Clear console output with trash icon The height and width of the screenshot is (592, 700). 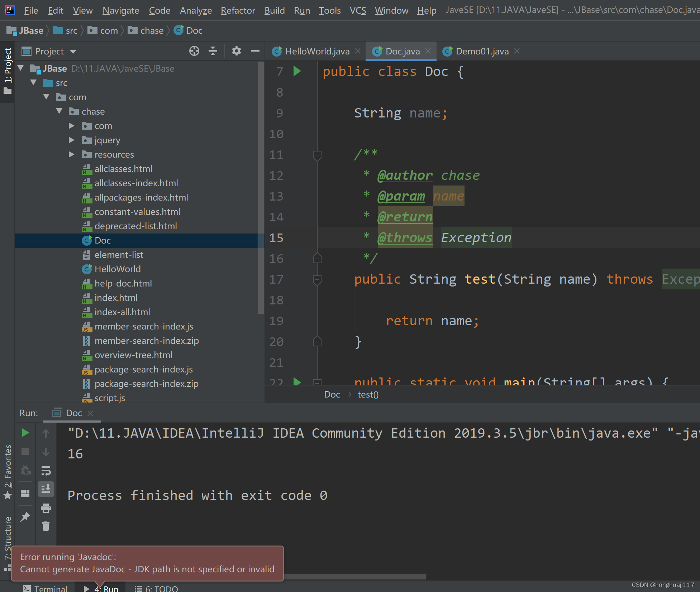(x=46, y=526)
